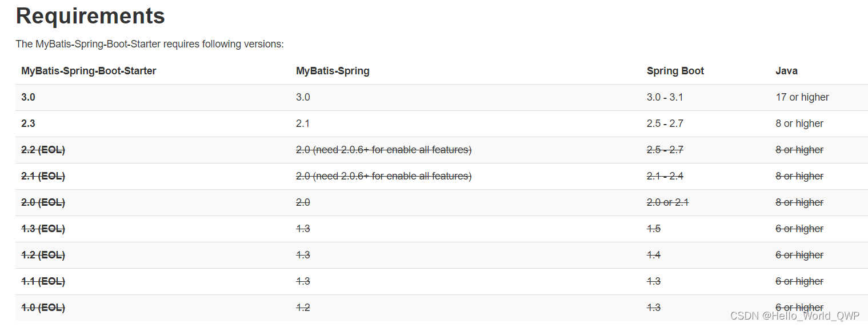
Task: Click the 1.0 (EOL) version cell
Action: pos(43,308)
